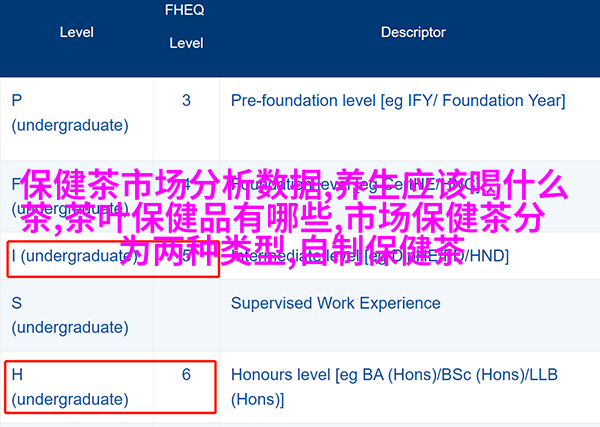
Task: Click FHEQ level 6 cell
Action: pyautogui.click(x=186, y=375)
